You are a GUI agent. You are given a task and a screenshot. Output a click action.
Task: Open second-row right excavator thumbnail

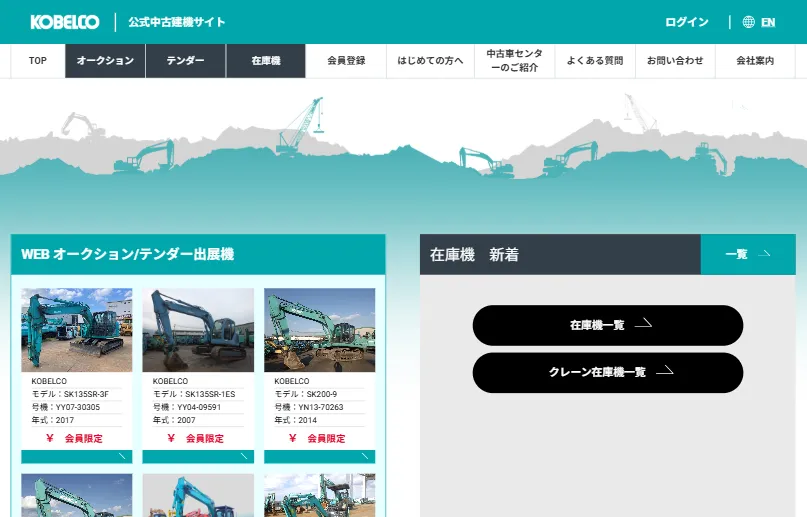(320, 495)
